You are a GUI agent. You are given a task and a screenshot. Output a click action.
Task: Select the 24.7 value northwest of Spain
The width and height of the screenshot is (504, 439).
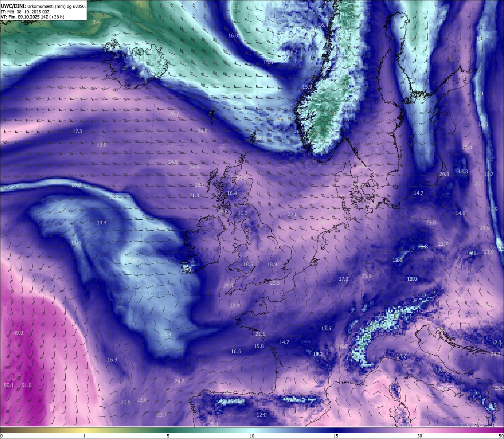pyautogui.click(x=179, y=381)
